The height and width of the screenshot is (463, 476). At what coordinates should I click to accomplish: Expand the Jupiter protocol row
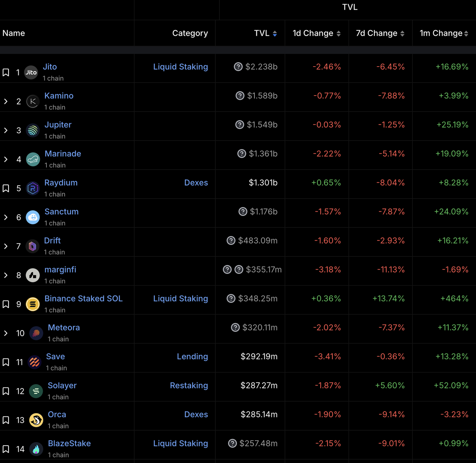click(6, 131)
